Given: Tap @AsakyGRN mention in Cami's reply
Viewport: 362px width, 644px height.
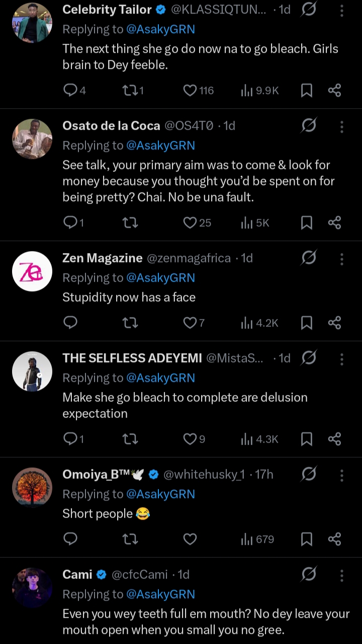Looking at the screenshot, I should [160, 594].
